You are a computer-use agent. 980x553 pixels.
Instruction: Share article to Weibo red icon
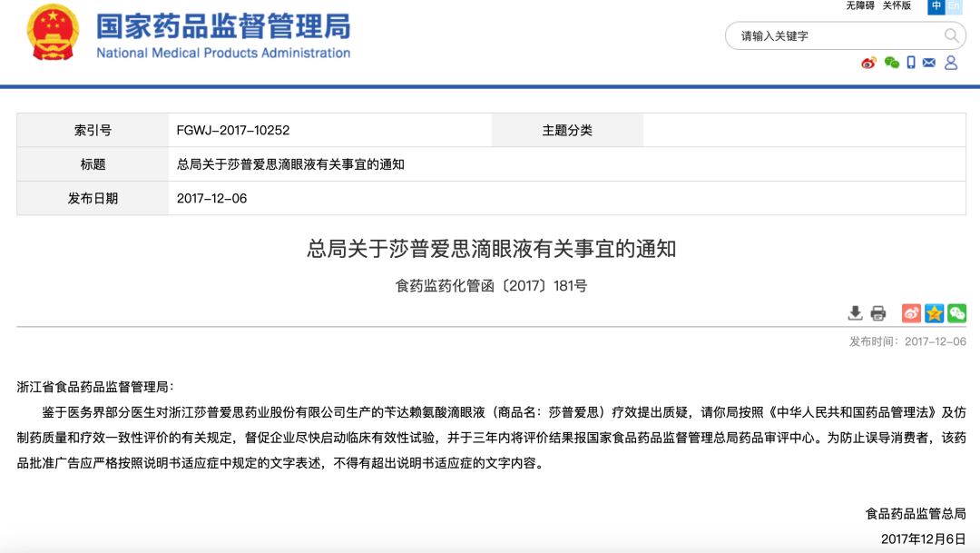(911, 313)
